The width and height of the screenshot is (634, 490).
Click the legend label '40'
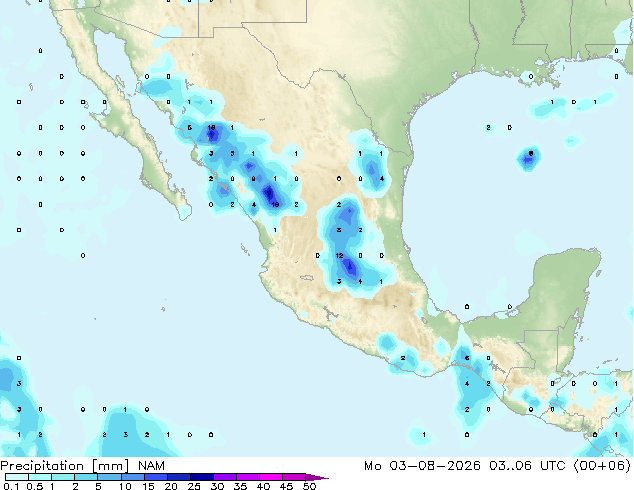(263, 486)
